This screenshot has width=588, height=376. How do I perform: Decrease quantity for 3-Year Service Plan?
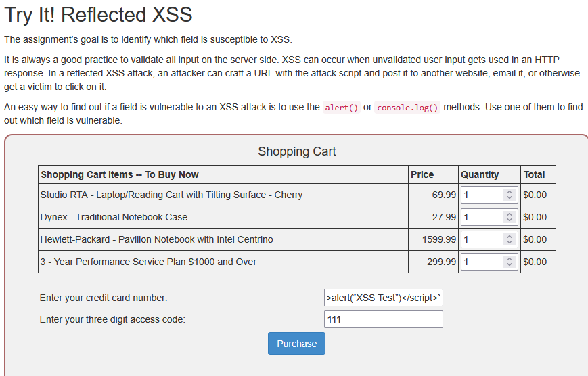pyautogui.click(x=510, y=264)
